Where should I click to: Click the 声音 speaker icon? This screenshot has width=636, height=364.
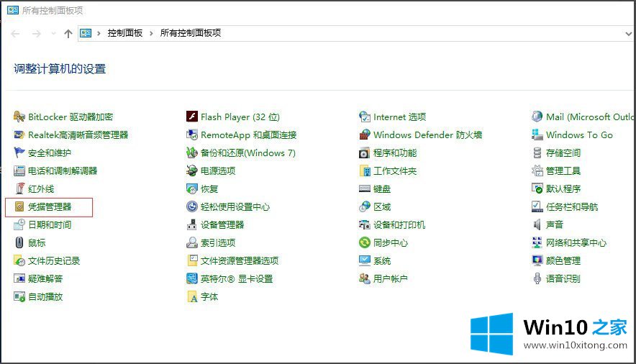point(537,224)
